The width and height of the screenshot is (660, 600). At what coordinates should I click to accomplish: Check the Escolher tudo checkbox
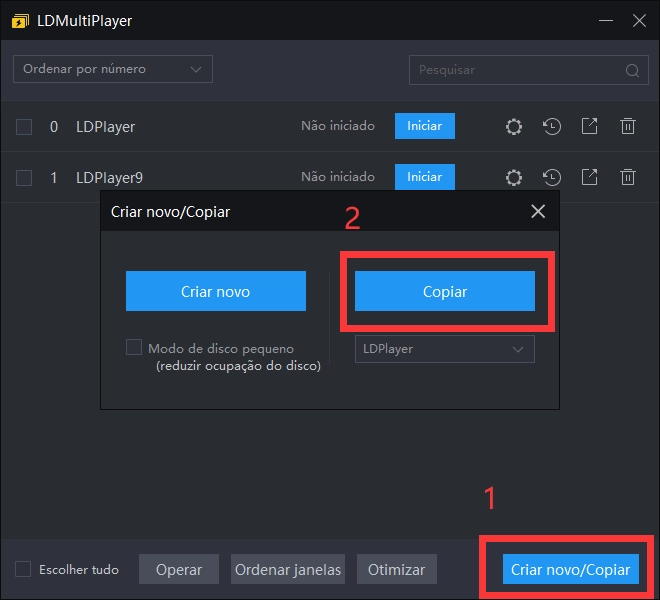tap(23, 569)
